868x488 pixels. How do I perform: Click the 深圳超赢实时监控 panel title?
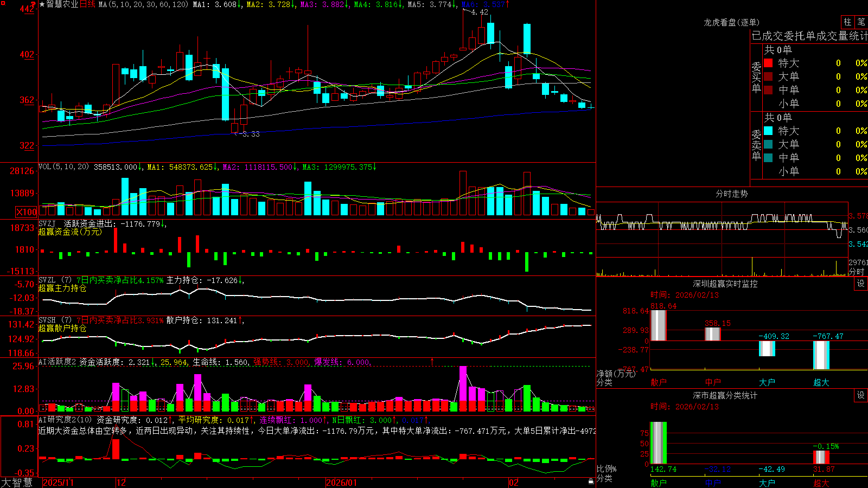(725, 284)
